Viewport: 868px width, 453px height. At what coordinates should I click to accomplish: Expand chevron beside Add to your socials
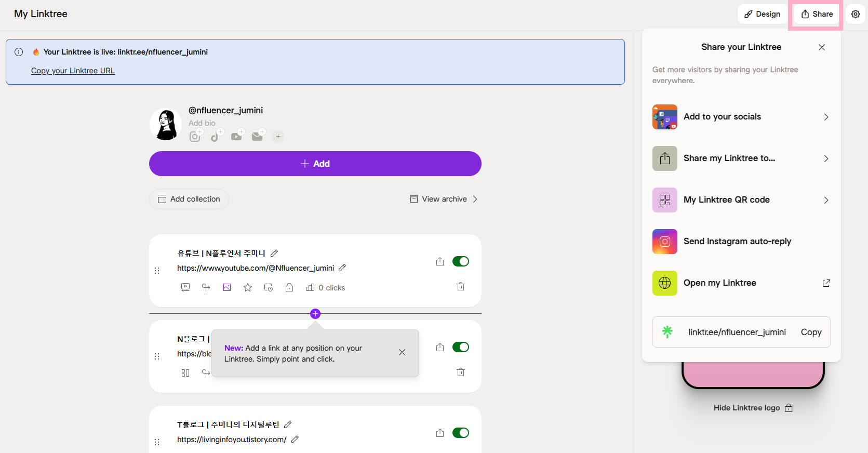tap(826, 117)
